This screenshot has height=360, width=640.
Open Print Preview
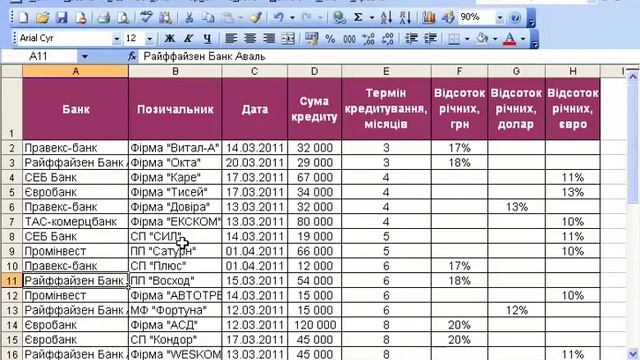point(123,18)
